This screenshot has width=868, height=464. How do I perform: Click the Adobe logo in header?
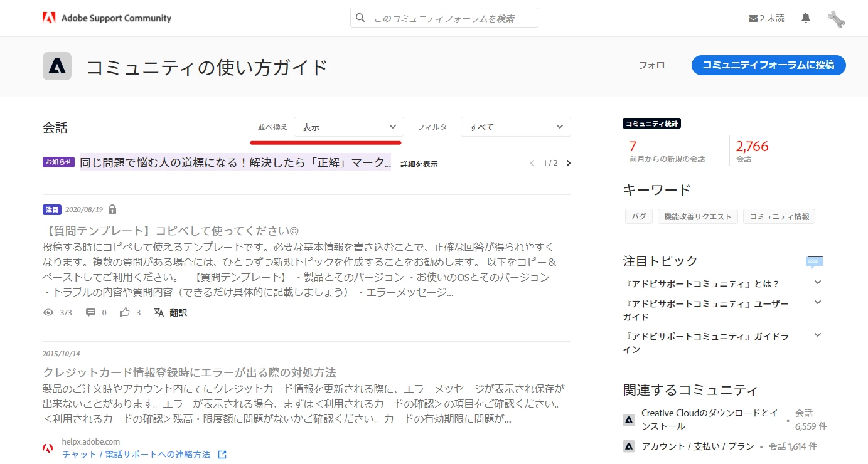tap(49, 18)
